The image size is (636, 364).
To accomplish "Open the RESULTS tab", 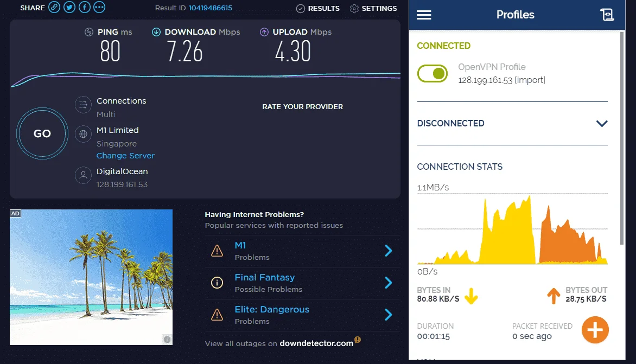I will 318,9.
